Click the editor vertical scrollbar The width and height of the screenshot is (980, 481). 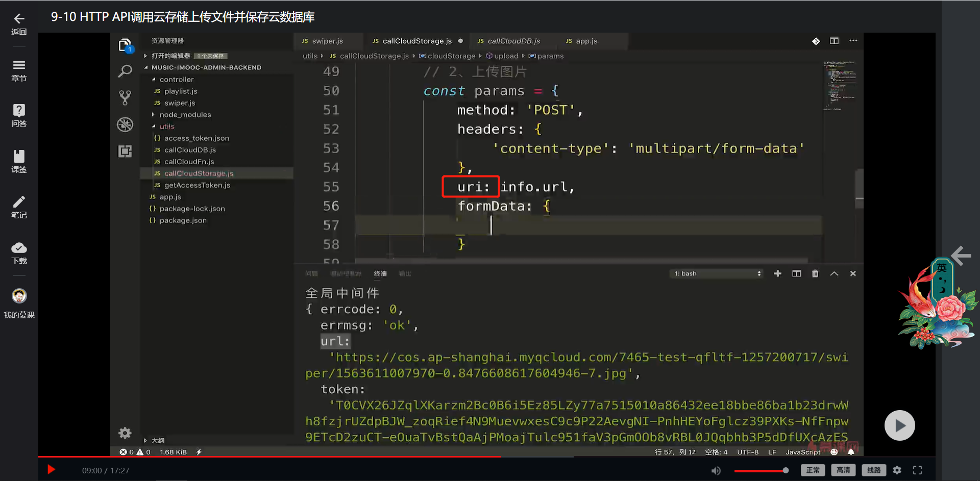pyautogui.click(x=859, y=189)
